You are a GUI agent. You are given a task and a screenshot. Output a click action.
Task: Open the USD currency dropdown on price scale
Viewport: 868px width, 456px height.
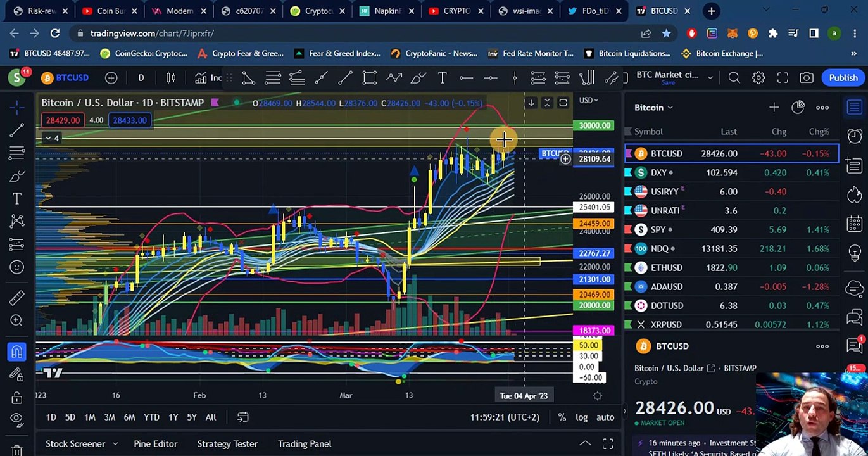[x=588, y=100]
